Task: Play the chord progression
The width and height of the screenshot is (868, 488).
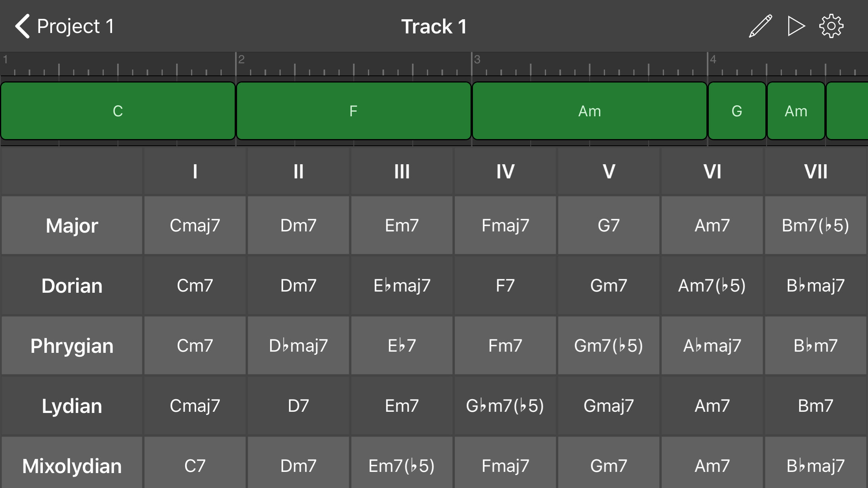Action: tap(795, 26)
